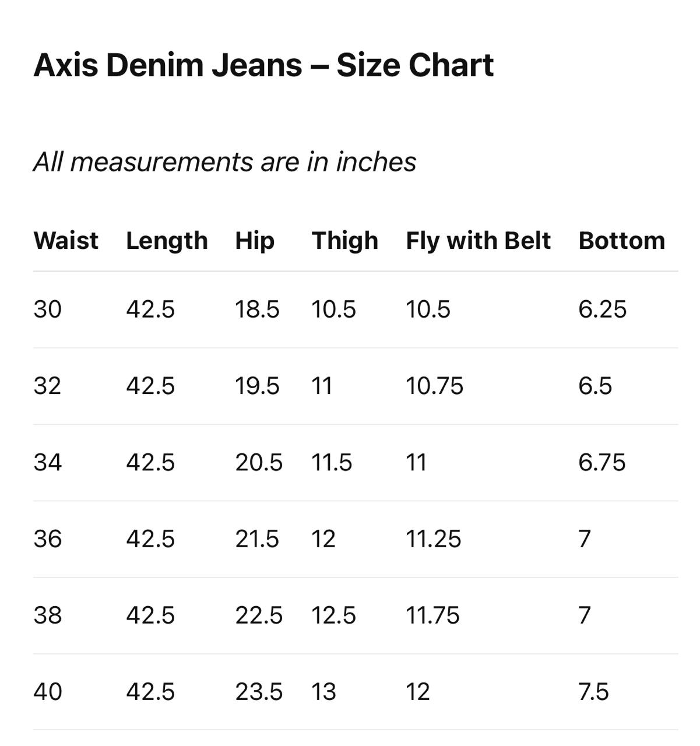Select the waist size 38 cell
Viewport: 700px width, 746px height.
[47, 615]
